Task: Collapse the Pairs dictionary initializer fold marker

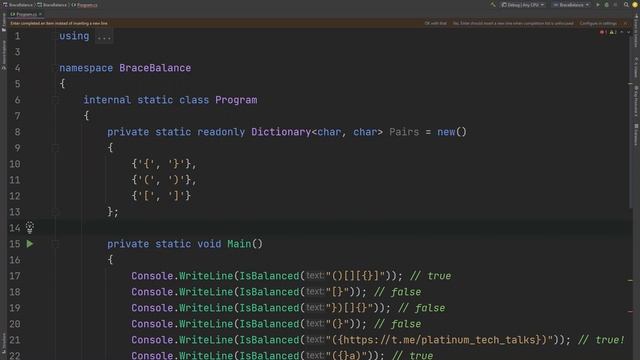Action: coord(56,148)
